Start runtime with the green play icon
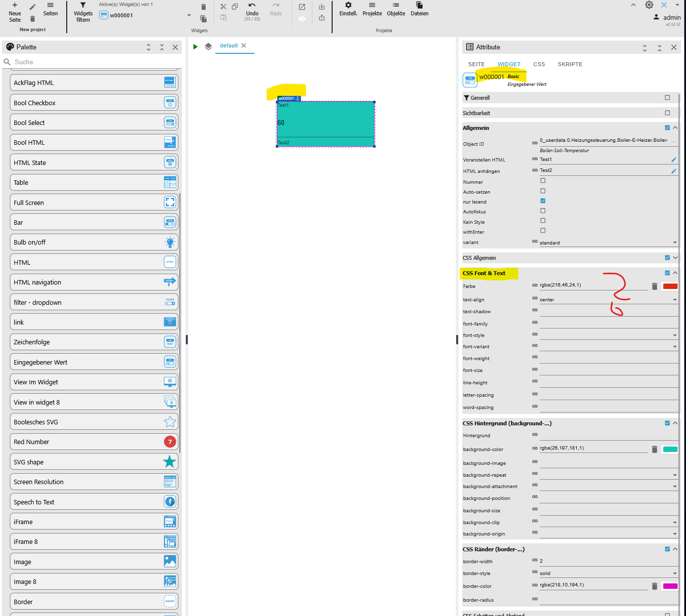686x616 pixels. 195,46
